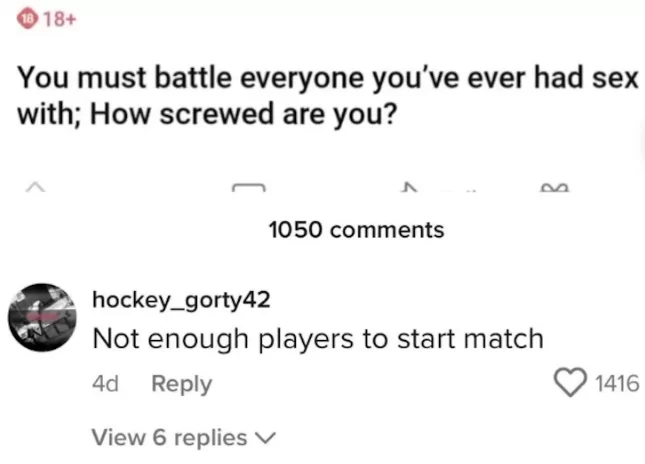This screenshot has width=645, height=464.
Task: Click the 4d timestamp on the comment
Action: [104, 384]
